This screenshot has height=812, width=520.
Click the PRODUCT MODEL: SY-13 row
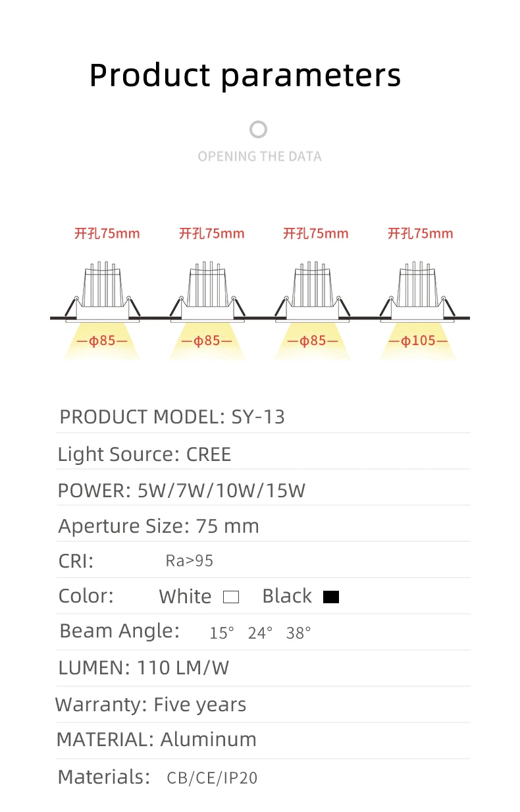[x=263, y=417]
